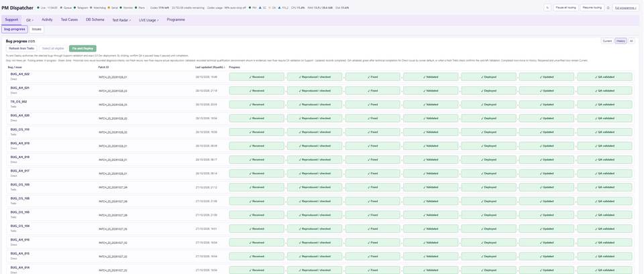The image size is (644, 274).
Task: Click Fixed stage for TR_OS_002
Action: [372, 105]
